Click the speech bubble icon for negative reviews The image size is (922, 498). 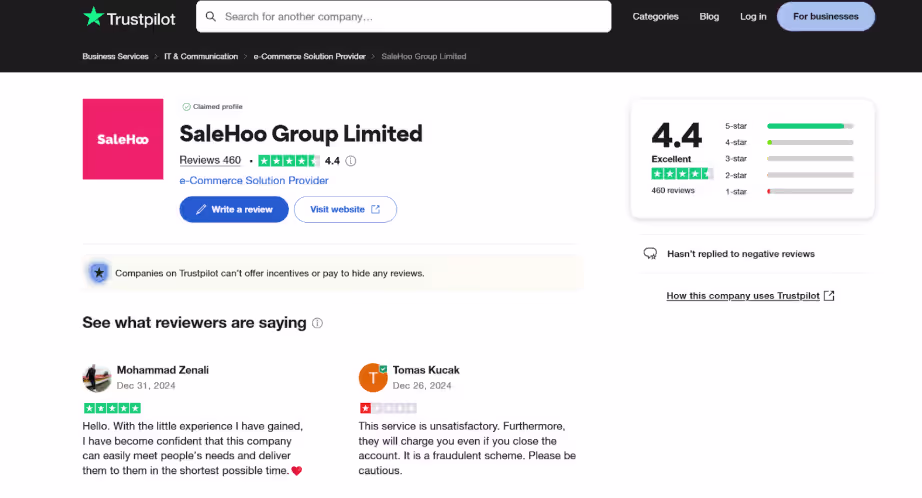click(650, 254)
